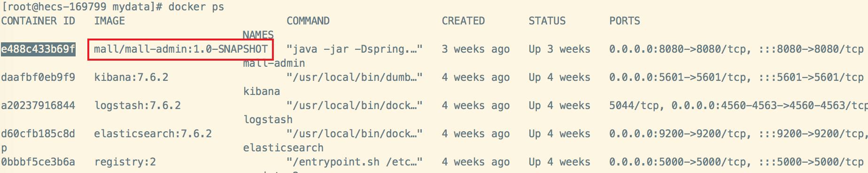The width and height of the screenshot is (868, 173).
Task: Click container ID a20237916844
Action: tap(38, 106)
